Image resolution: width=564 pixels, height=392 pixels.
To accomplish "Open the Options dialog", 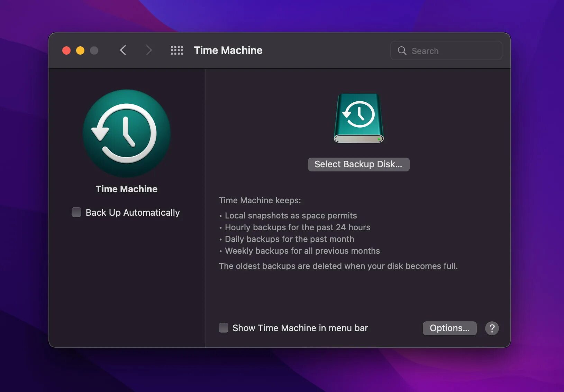I will pyautogui.click(x=449, y=328).
